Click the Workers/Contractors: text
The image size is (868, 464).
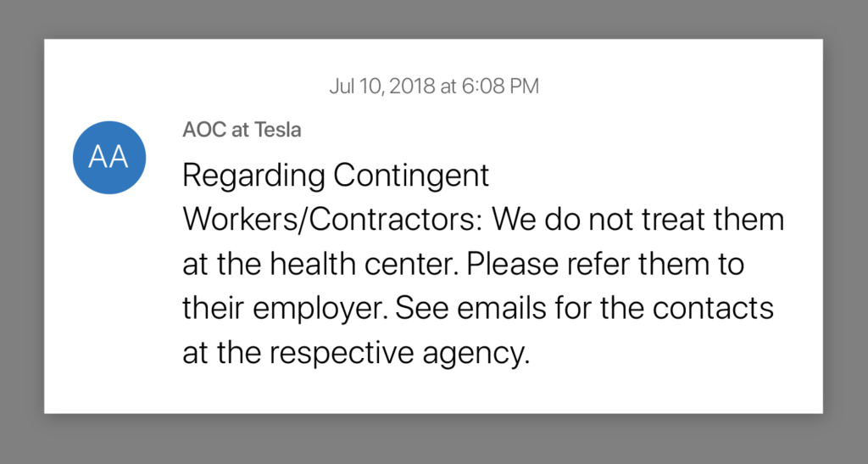pyautogui.click(x=330, y=220)
